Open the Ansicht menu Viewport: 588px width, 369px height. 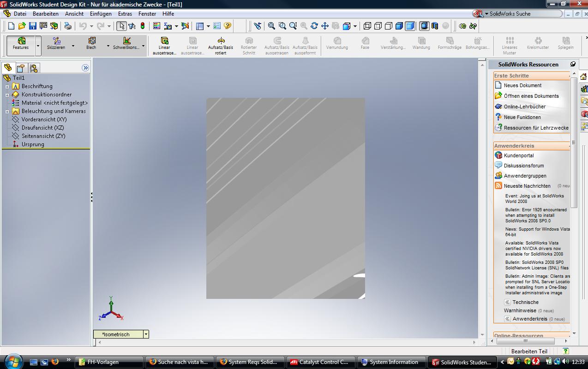[74, 14]
